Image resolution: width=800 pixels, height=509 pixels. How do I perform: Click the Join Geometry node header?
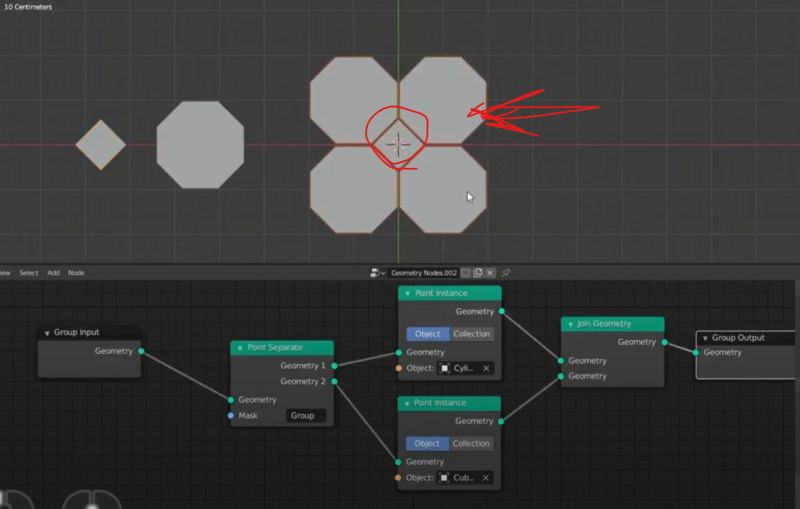point(612,324)
